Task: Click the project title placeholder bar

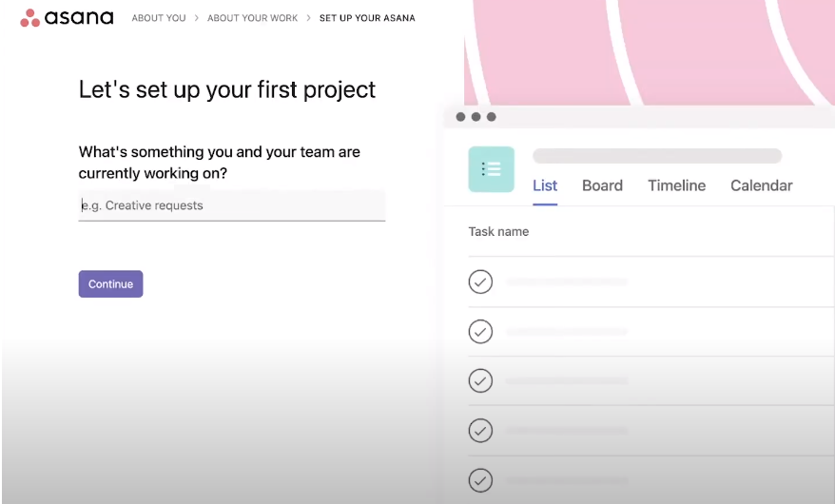Action: [x=657, y=156]
